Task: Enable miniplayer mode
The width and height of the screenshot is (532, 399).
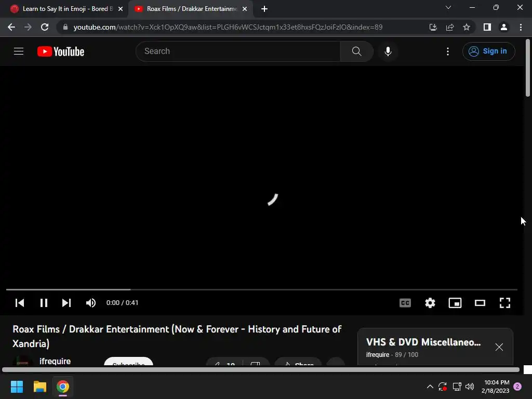Action: click(x=455, y=303)
